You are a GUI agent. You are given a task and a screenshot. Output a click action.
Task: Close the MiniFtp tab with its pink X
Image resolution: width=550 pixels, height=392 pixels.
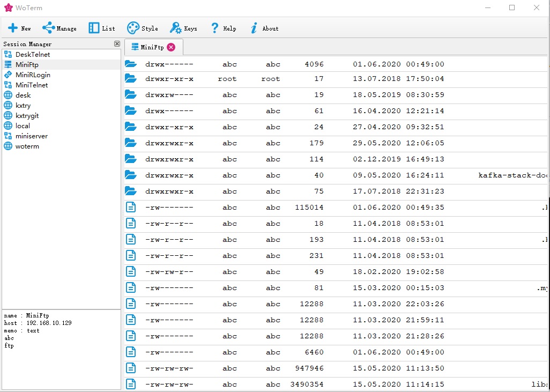171,47
